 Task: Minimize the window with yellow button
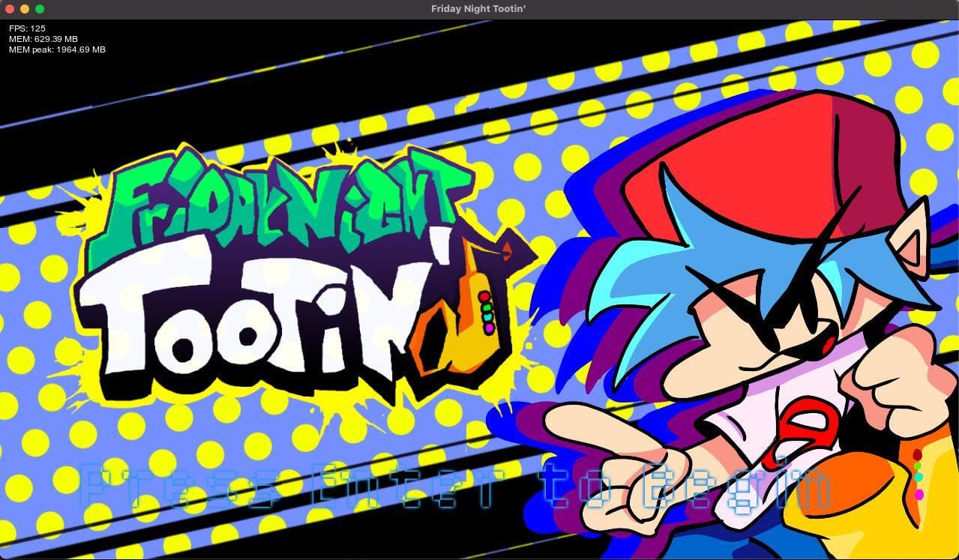pyautogui.click(x=25, y=9)
